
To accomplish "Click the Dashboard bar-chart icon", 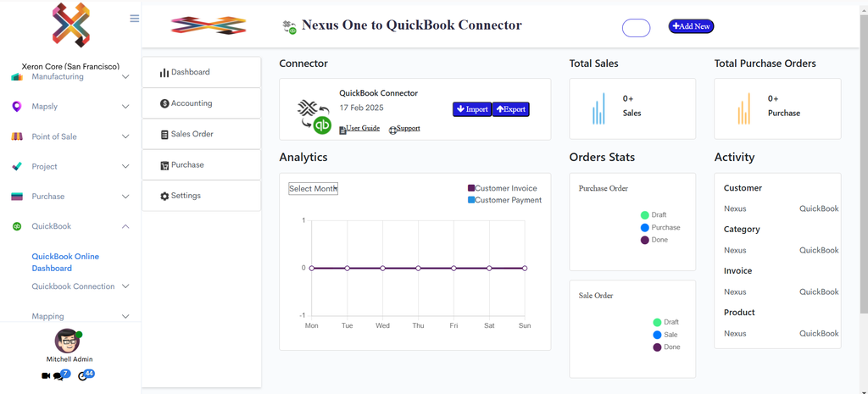I will (164, 73).
